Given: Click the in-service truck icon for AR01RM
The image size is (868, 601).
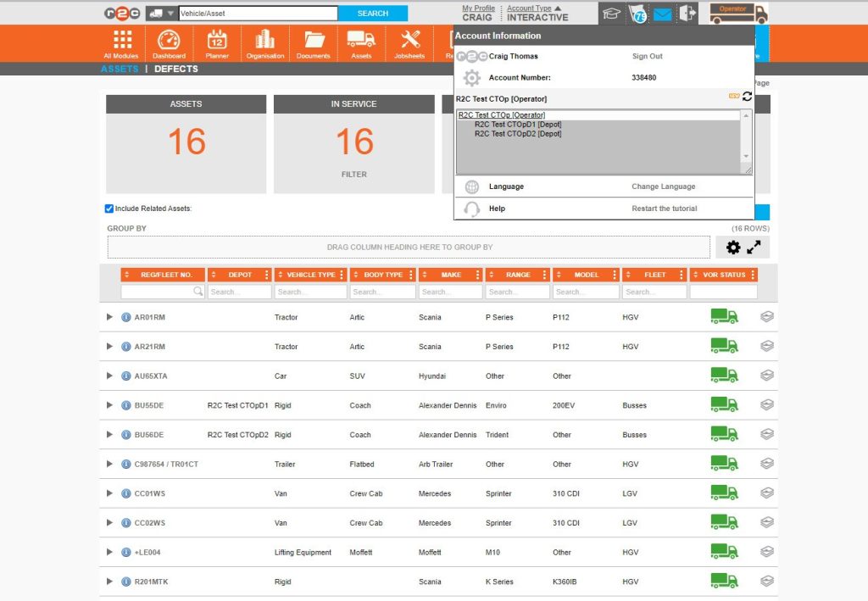Looking at the screenshot, I should coord(724,316).
